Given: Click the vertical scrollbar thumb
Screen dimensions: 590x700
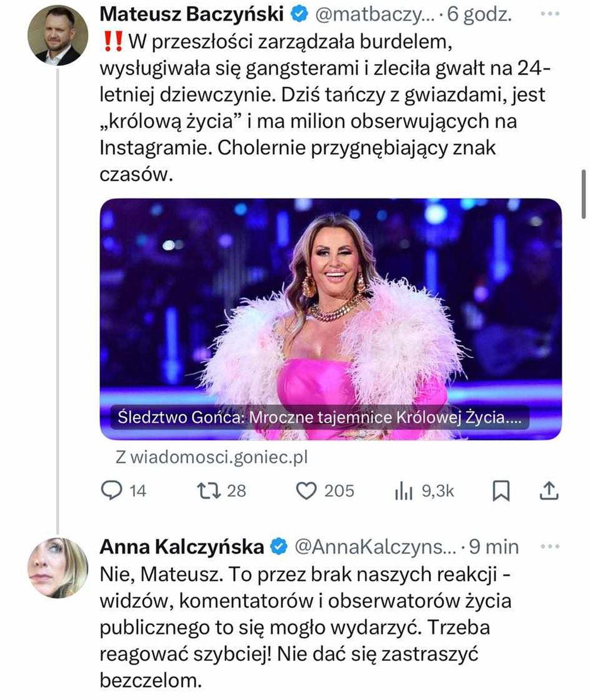Looking at the screenshot, I should point(584,193).
